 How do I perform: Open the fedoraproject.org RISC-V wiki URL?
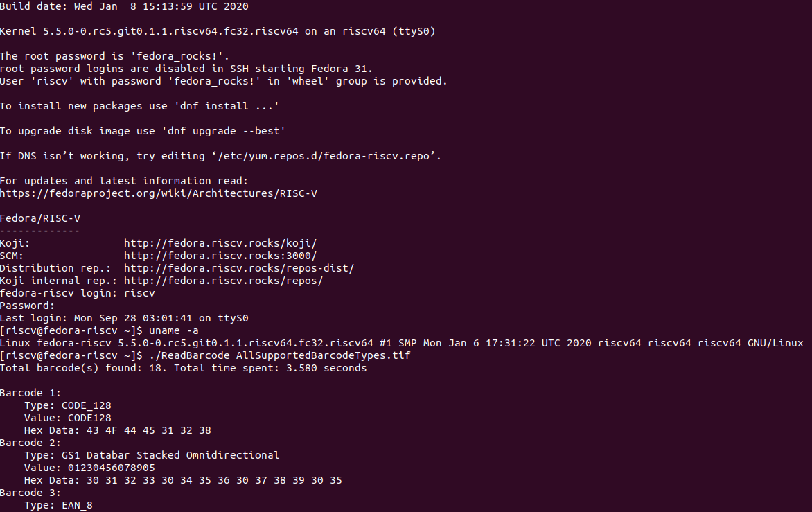point(158,193)
